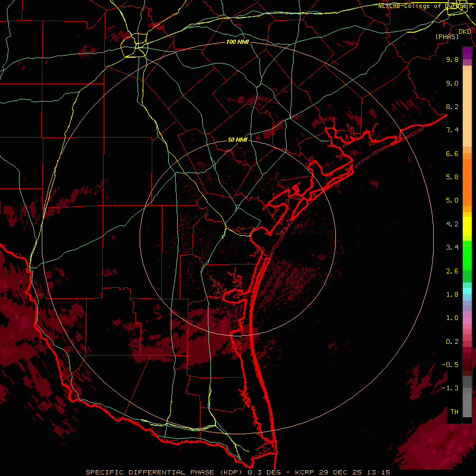Select the 5.8 value on the scale
Viewport: 476px width, 476px height.
point(452,177)
